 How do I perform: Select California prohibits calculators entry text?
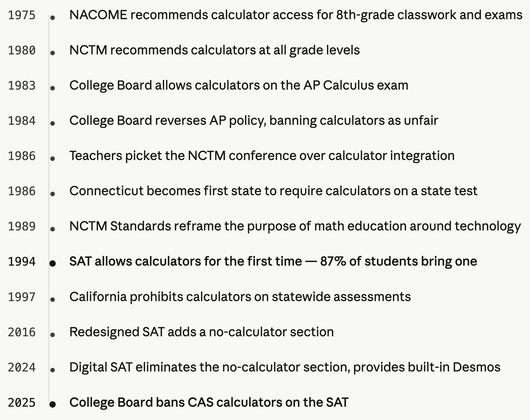pyautogui.click(x=240, y=297)
